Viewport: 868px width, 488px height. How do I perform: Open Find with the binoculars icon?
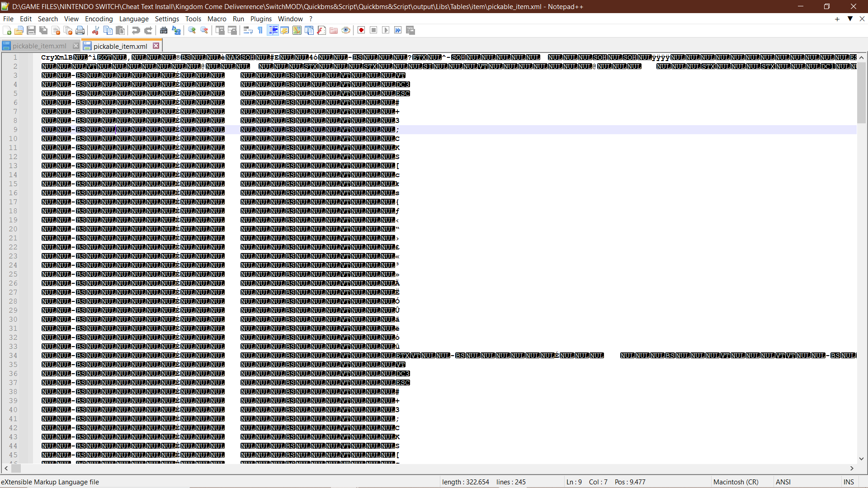click(164, 30)
